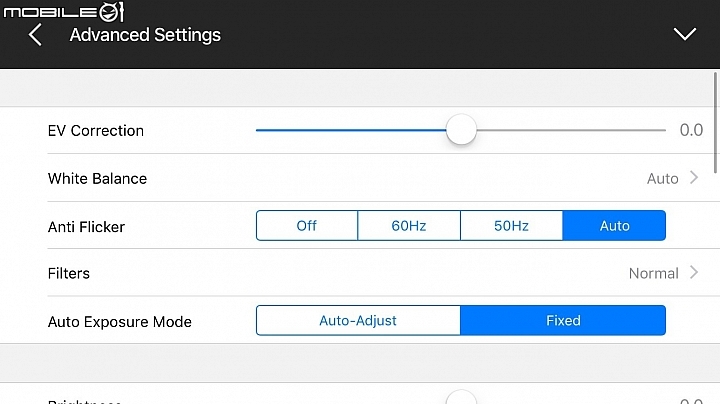Set Anti Flicker to 50Hz

tap(511, 225)
